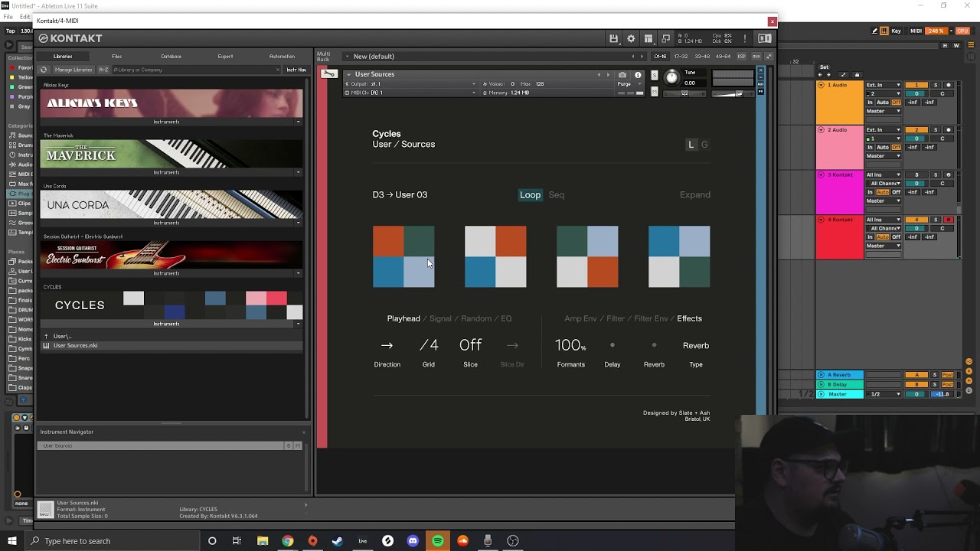Open Discord from the Windows taskbar

413,541
